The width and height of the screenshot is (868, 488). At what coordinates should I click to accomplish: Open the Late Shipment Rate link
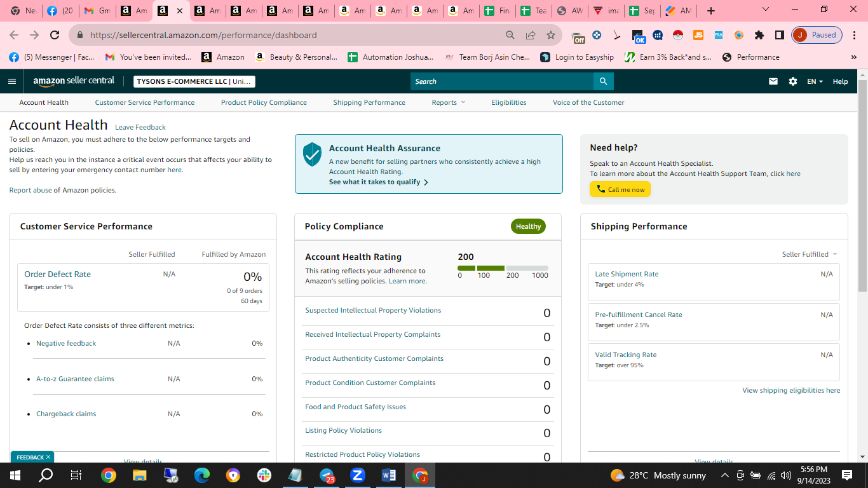627,274
